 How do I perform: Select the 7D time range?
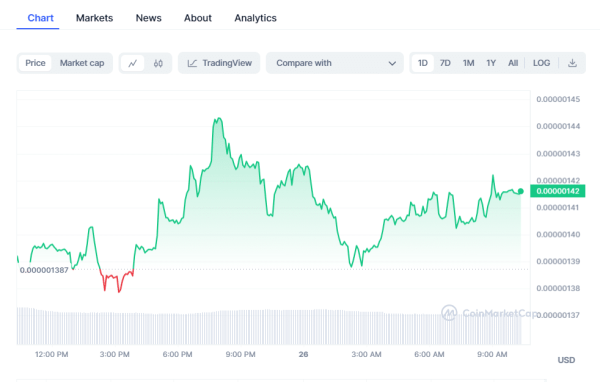445,63
